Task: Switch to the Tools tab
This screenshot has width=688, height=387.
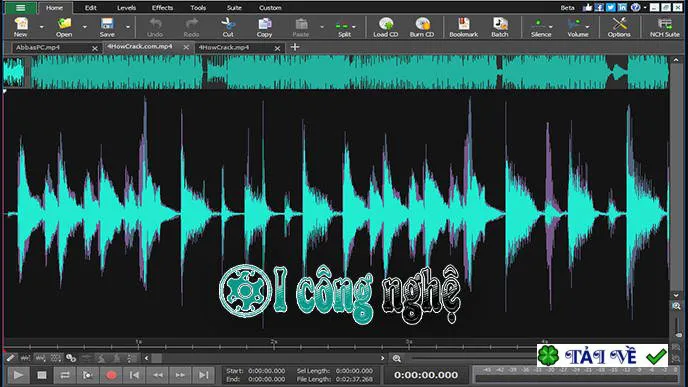Action: point(198,8)
